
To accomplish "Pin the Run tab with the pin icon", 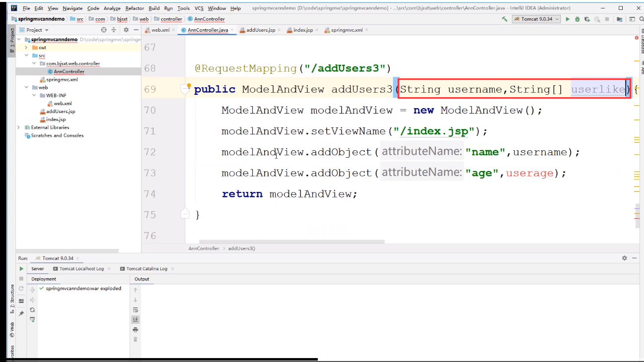I will coord(21,313).
